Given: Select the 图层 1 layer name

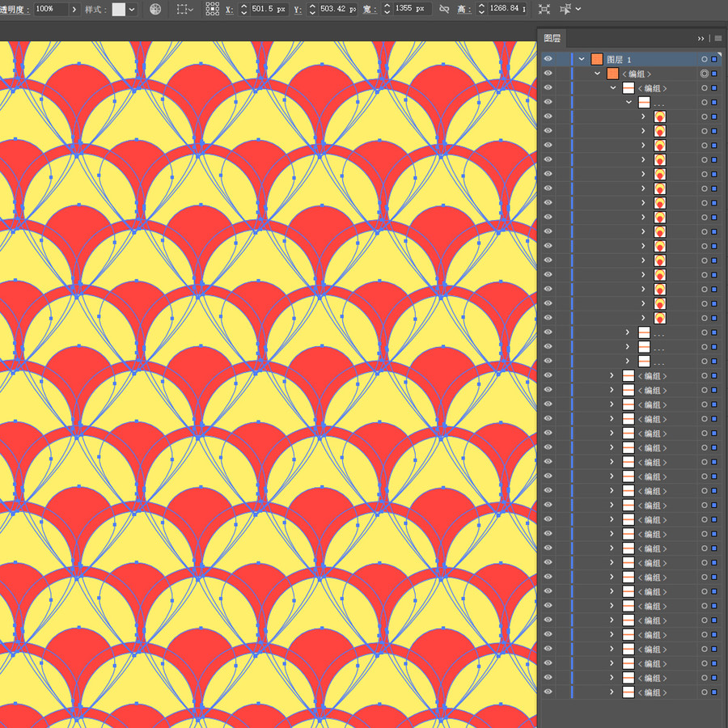Looking at the screenshot, I should 619,59.
